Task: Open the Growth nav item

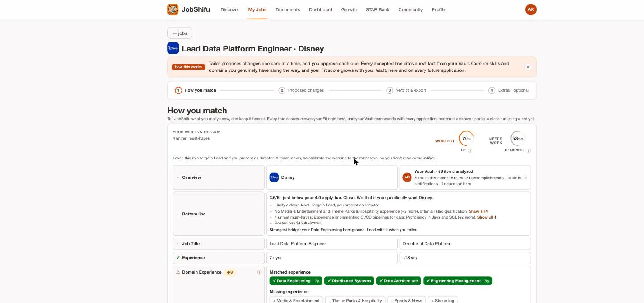Action: 349,9
